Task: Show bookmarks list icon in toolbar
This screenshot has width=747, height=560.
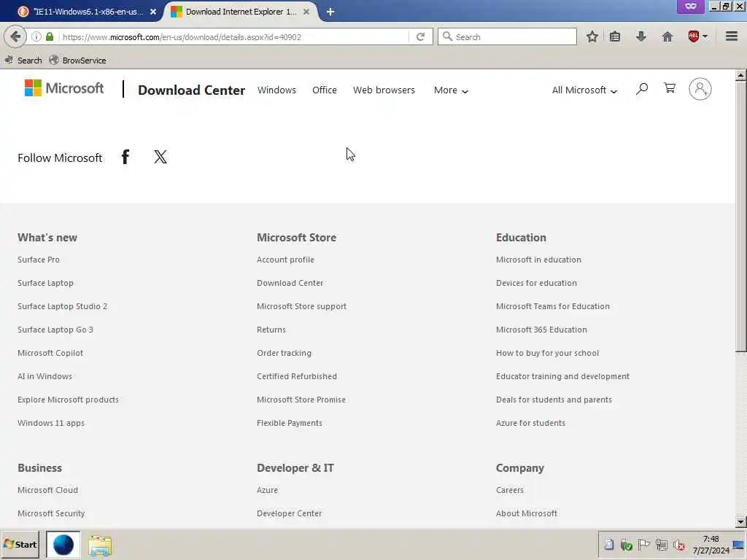Action: [x=615, y=36]
